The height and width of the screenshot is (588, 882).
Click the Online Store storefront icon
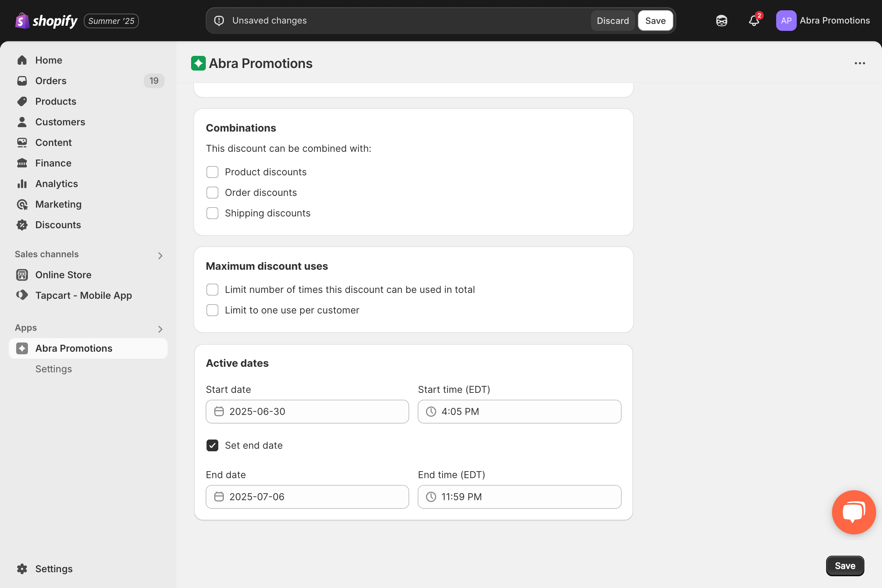click(22, 275)
